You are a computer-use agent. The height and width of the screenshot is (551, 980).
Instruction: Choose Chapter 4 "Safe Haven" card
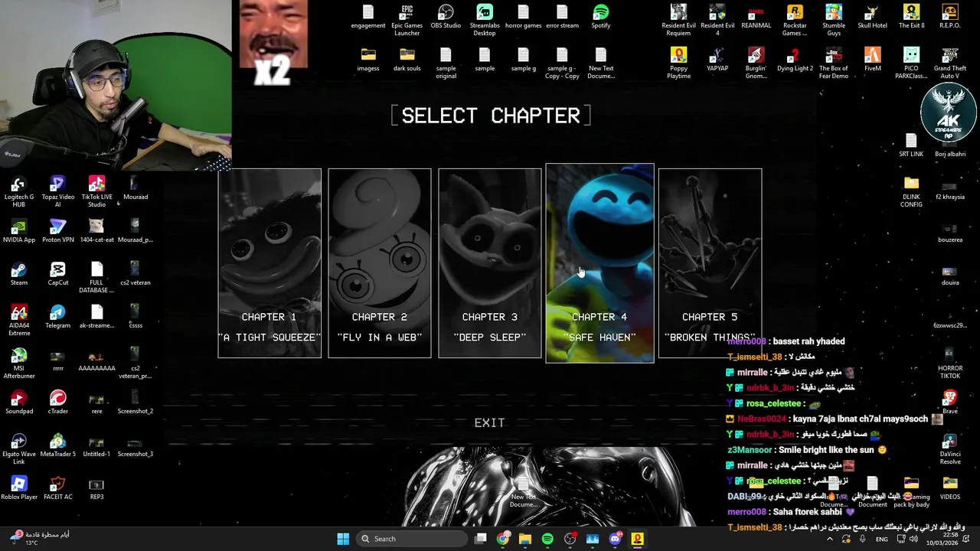(x=600, y=263)
